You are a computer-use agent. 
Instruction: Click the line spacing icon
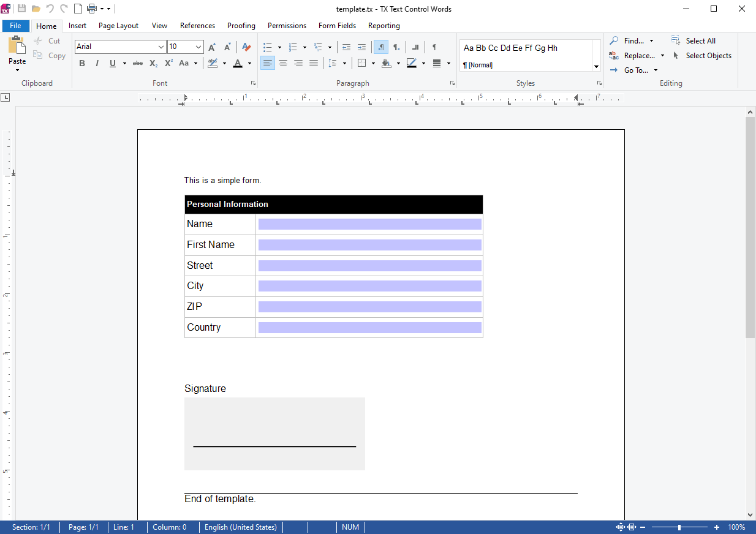(x=333, y=63)
